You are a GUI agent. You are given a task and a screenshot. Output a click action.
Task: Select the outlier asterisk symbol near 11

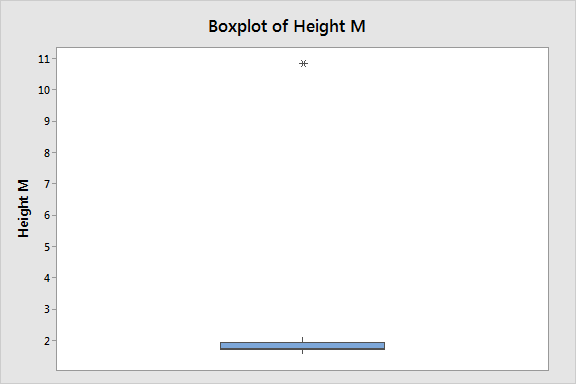coord(303,64)
